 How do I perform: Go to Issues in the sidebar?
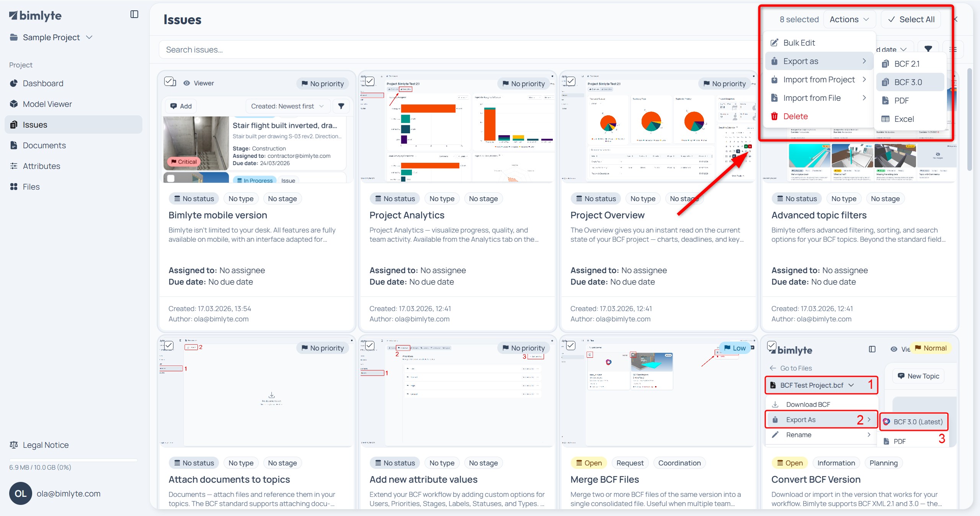point(73,125)
